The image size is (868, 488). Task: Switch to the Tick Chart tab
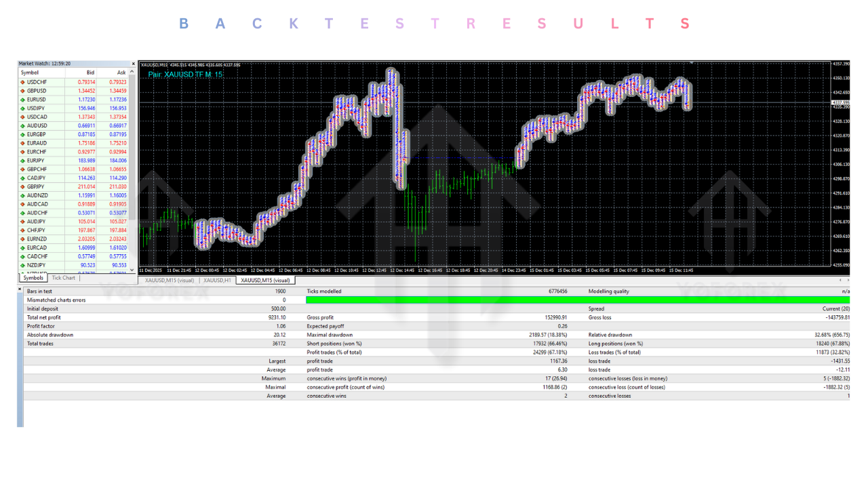click(63, 277)
